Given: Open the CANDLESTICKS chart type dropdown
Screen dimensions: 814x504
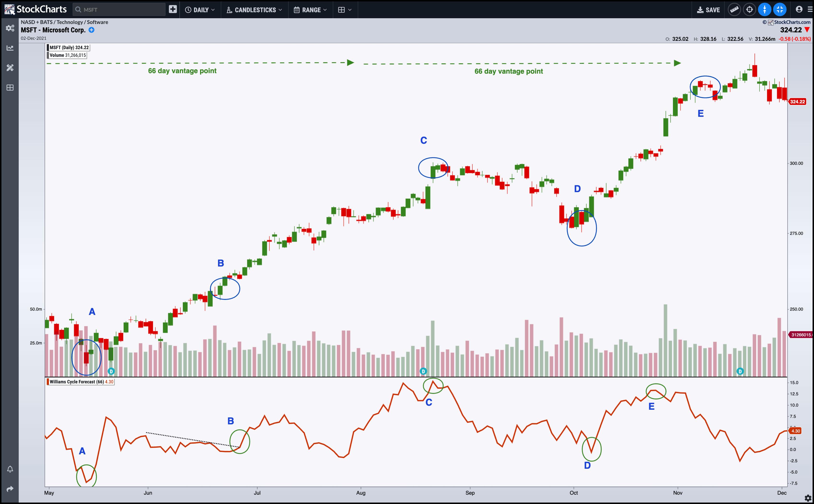Looking at the screenshot, I should pyautogui.click(x=254, y=10).
